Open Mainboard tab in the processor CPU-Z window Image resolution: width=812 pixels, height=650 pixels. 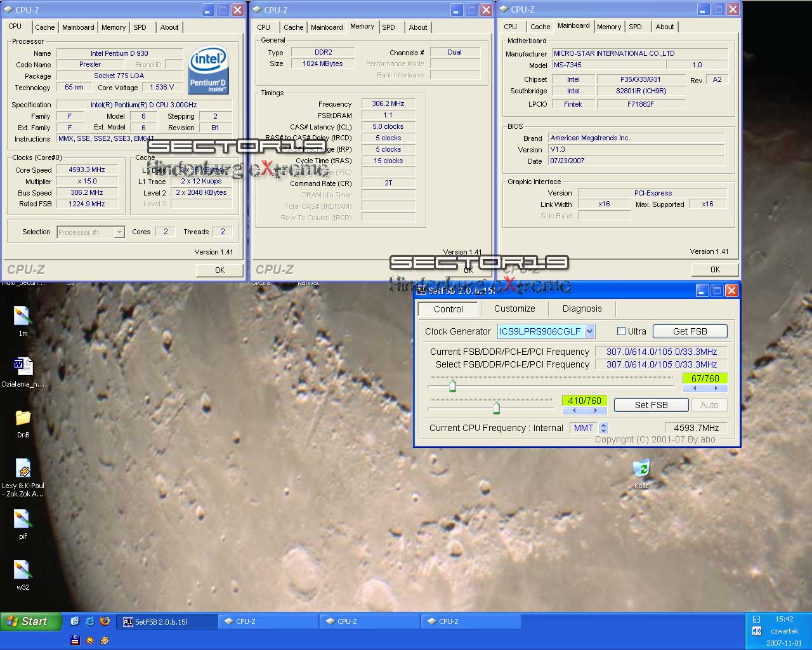click(78, 27)
